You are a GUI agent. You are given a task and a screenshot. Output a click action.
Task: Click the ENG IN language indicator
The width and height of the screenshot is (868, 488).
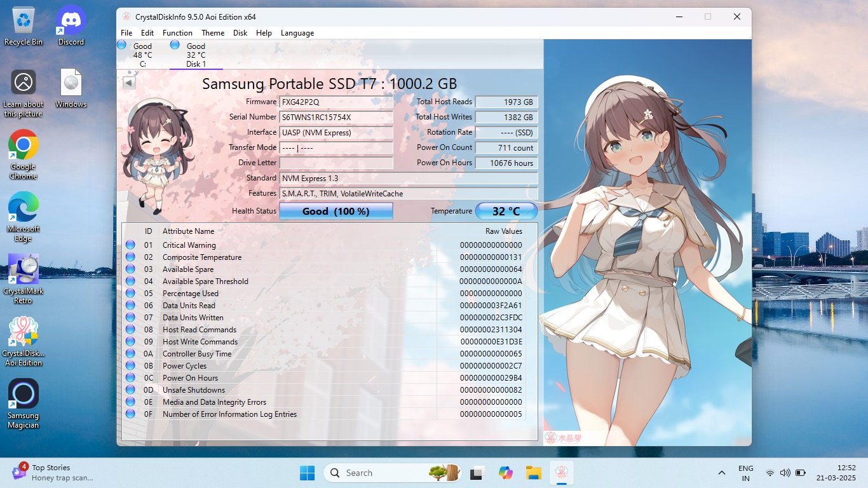(x=746, y=473)
